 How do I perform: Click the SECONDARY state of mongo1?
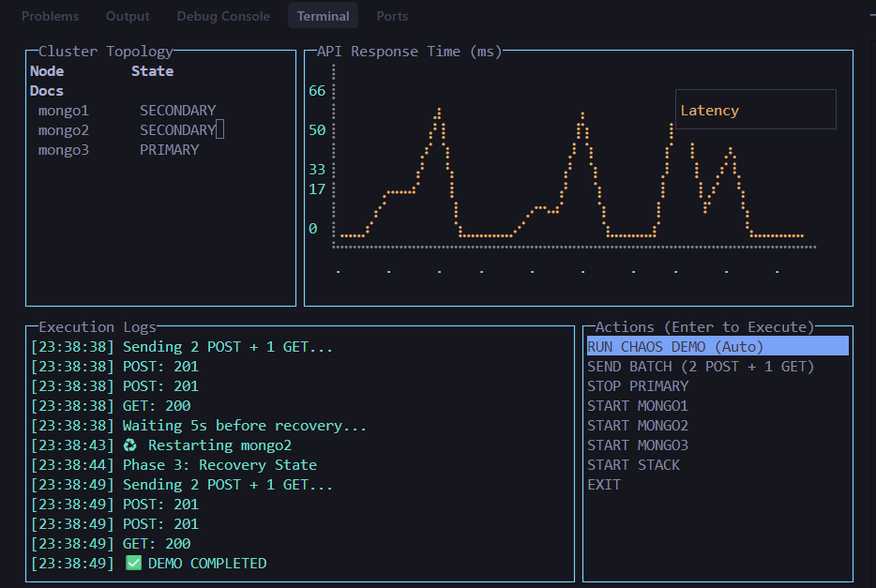[177, 111]
